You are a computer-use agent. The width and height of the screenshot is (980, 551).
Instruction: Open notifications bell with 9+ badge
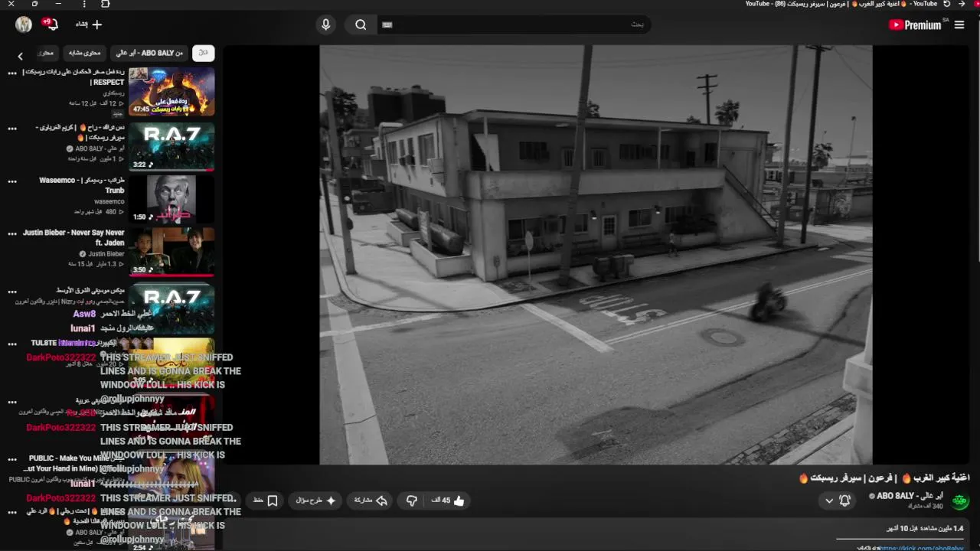[x=51, y=24]
